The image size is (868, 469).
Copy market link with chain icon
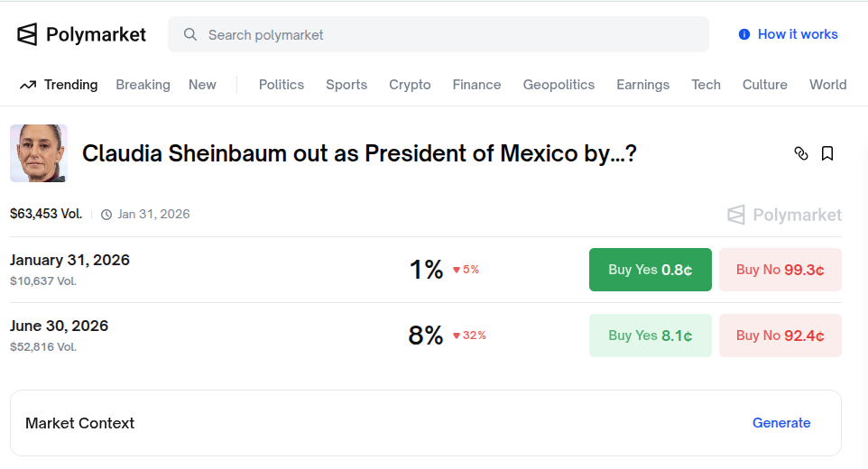[x=800, y=153]
